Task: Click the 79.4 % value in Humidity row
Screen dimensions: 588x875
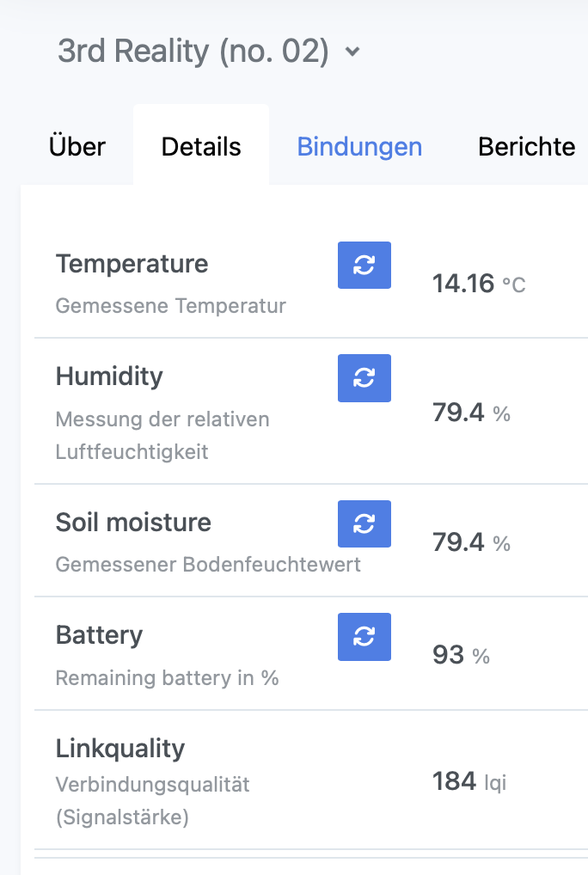Action: (471, 413)
